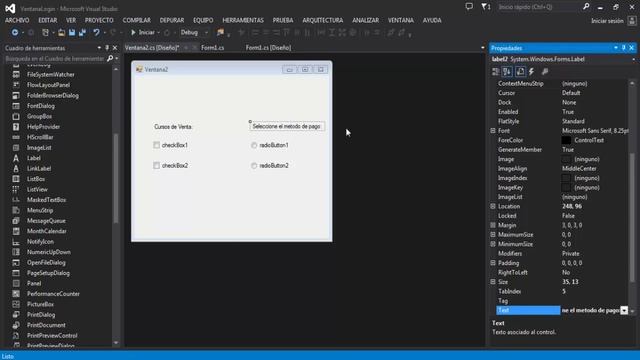Image resolution: width=640 pixels, height=360 pixels.
Task: Pin the Propiedades panel with pushpin icon
Action: (x=623, y=48)
